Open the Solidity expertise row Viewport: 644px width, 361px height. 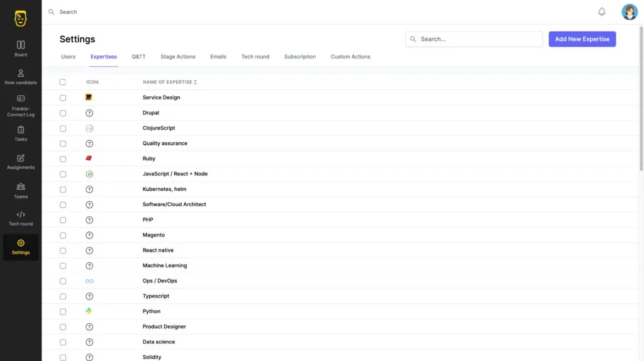point(341,357)
